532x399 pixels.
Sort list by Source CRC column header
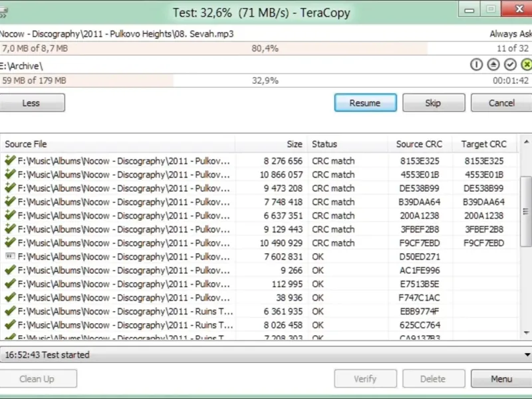[x=420, y=144]
